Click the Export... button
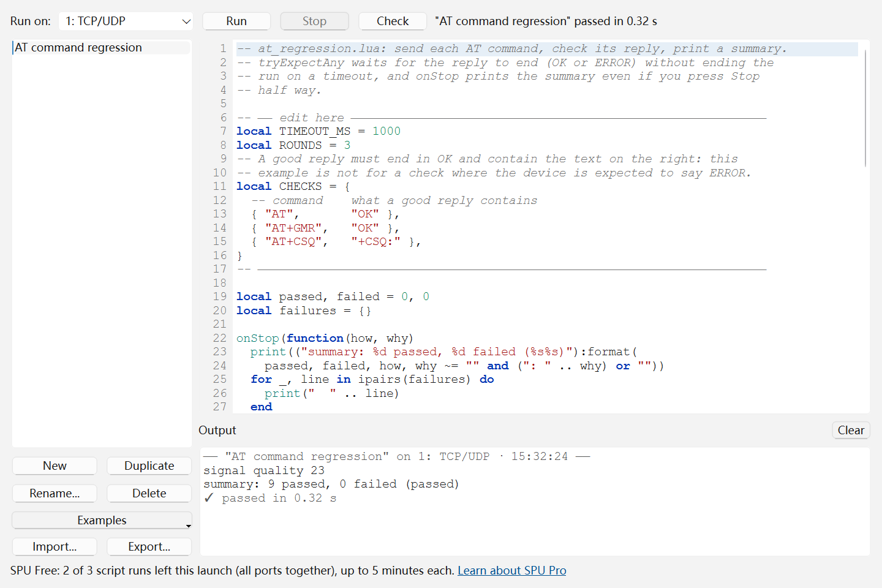Screen dimensions: 882x588 [x=149, y=546]
